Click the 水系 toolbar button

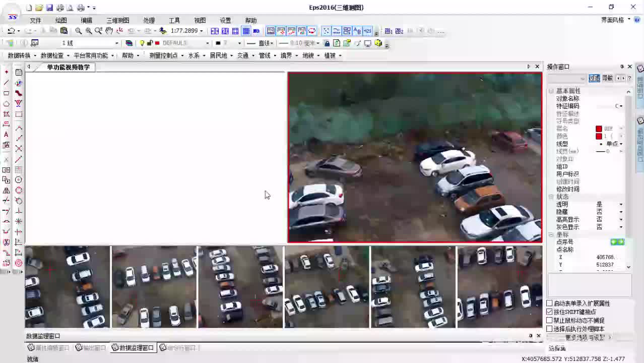[x=194, y=55]
